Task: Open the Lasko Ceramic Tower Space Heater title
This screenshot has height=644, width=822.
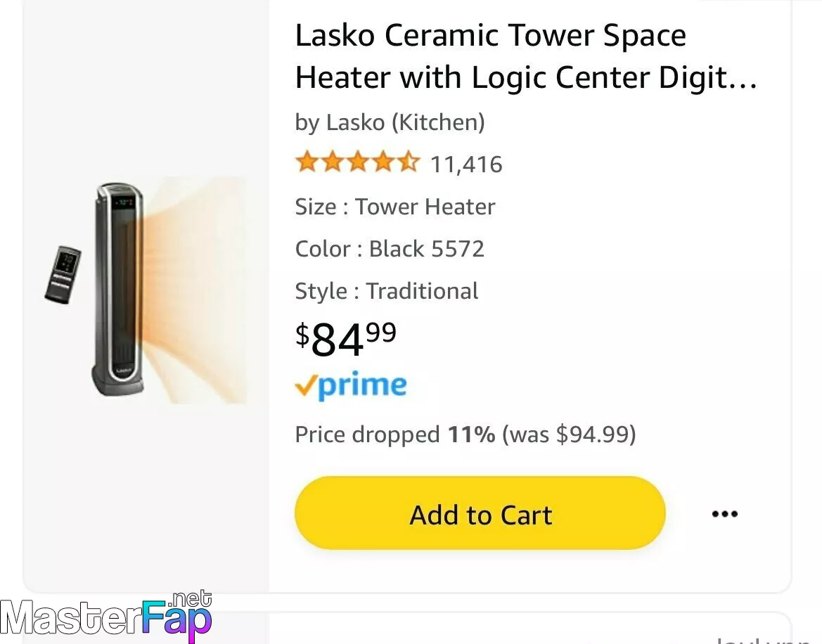Action: coord(526,56)
